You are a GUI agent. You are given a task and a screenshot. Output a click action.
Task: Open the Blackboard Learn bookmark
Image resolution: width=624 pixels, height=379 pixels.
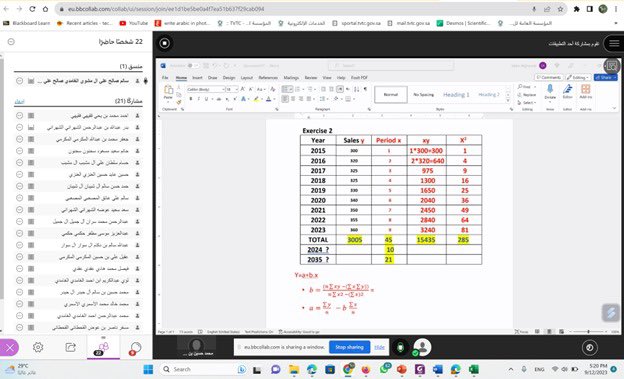(27, 23)
